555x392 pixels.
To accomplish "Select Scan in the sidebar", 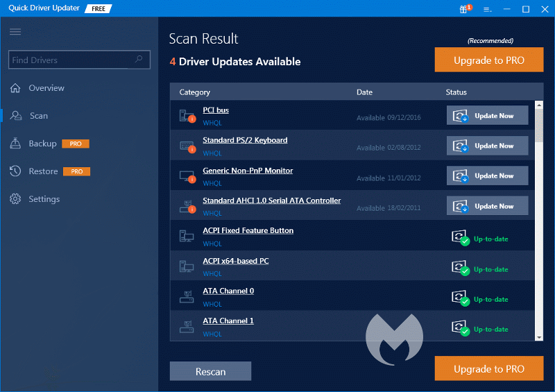I will pyautogui.click(x=39, y=116).
